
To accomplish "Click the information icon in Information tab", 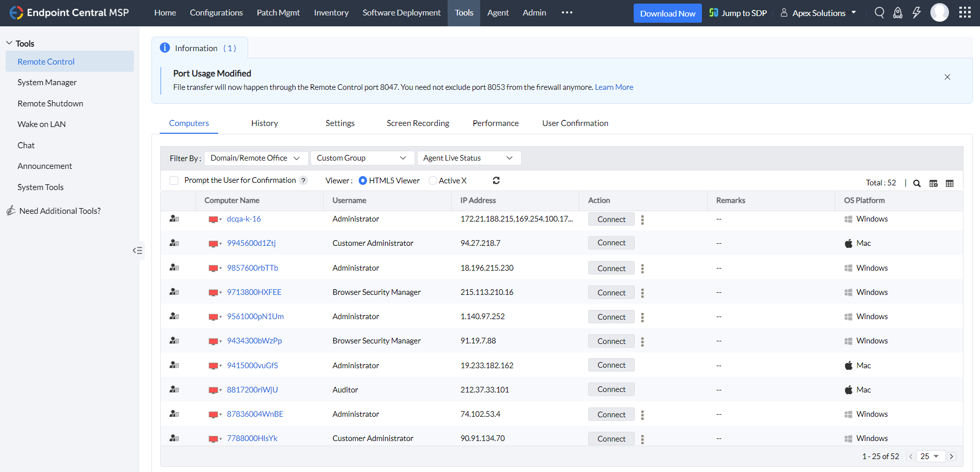I will [165, 48].
